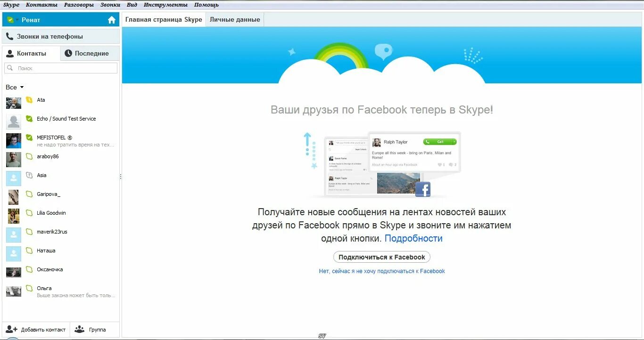Select contact Garipova_

point(61,197)
